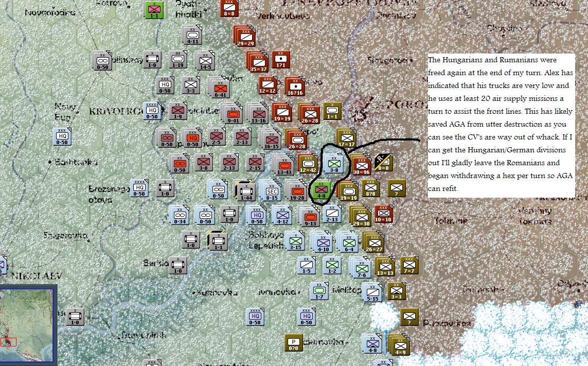The width and height of the screenshot is (588, 366).
Task: Select the olive 12=42 corps stack
Action: [x=308, y=164]
